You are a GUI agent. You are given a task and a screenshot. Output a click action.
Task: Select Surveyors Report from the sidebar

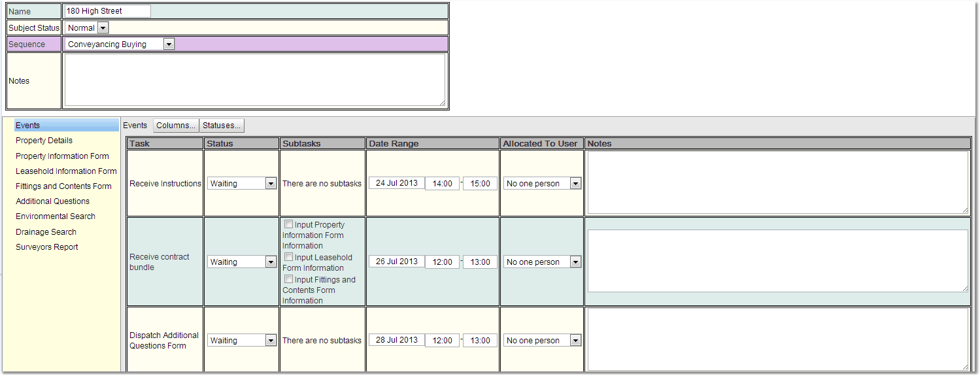tap(47, 247)
